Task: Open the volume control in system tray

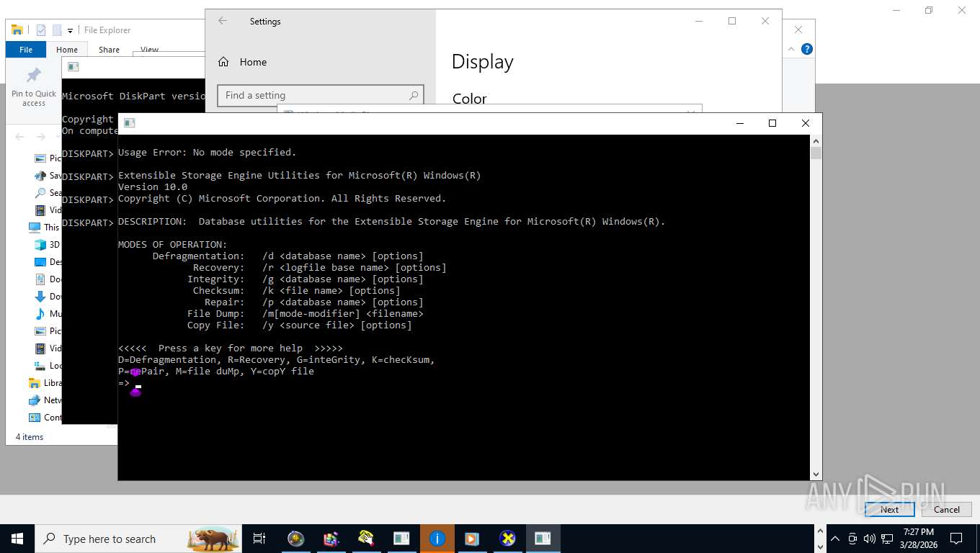Action: [870, 539]
